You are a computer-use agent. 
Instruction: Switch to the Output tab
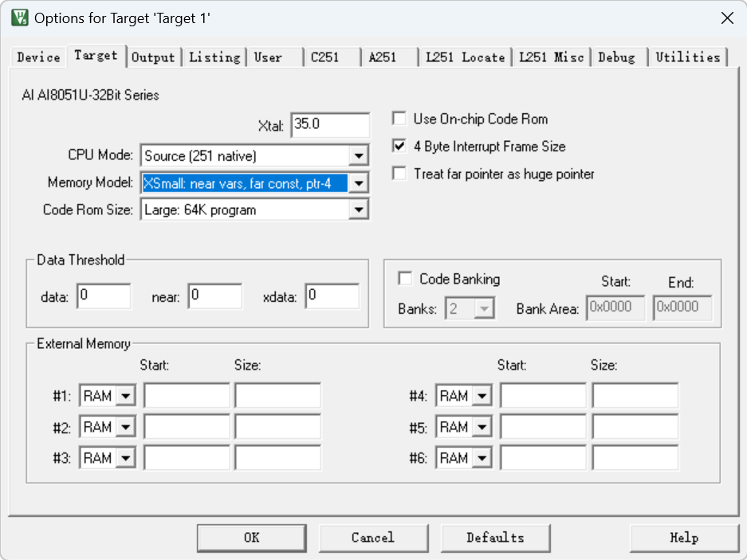(153, 57)
